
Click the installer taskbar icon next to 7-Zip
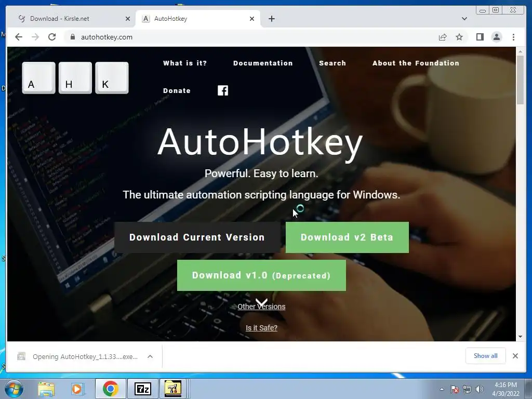[x=173, y=389]
